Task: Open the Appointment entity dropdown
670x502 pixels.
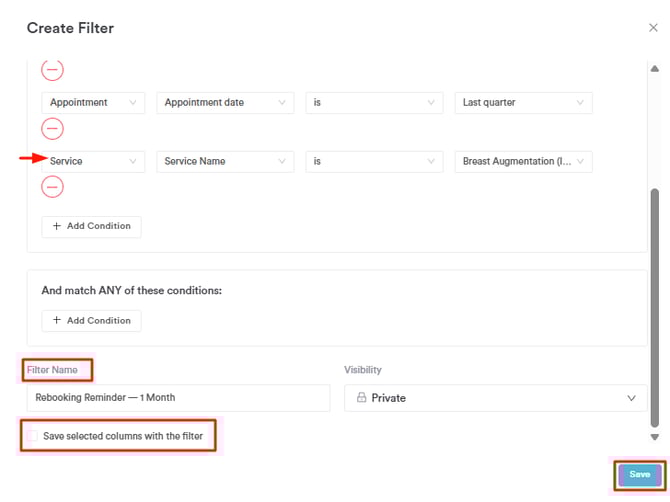Action: click(x=93, y=103)
